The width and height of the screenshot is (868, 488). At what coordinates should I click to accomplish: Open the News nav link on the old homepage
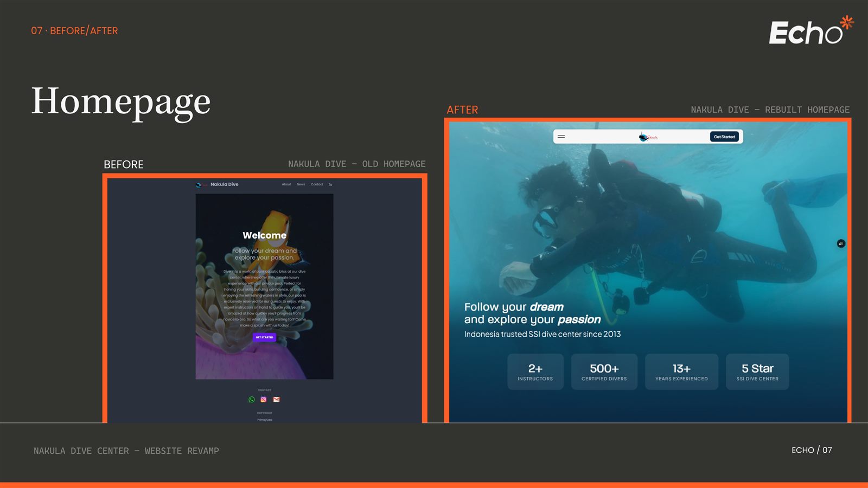(x=301, y=184)
